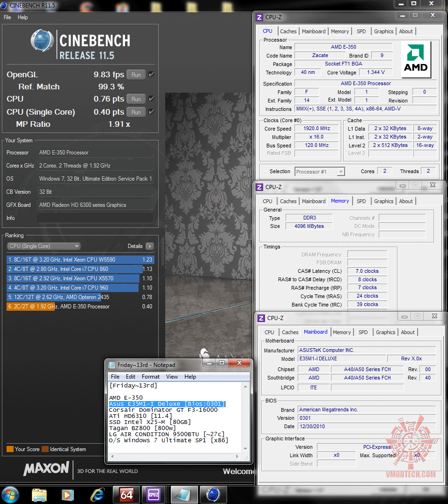Click the Details arrow button in Ranking
Viewport: 448px width, 504px height.
[x=149, y=246]
